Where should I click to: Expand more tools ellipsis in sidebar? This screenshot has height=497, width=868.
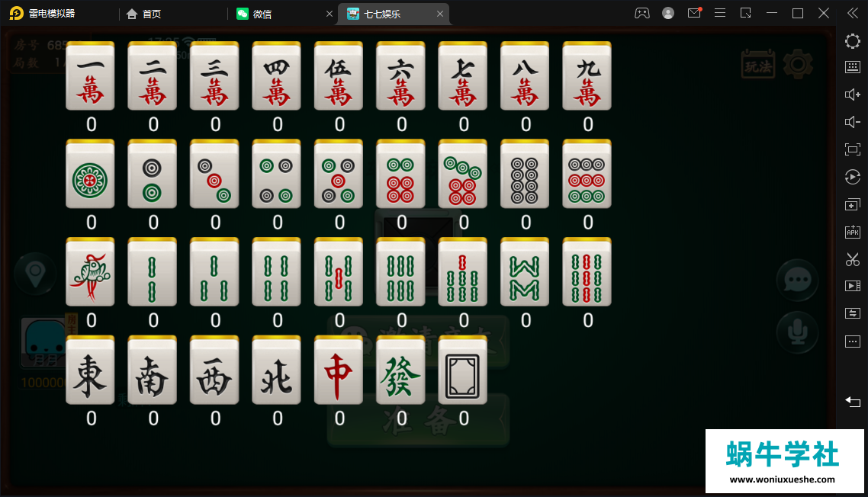point(853,341)
